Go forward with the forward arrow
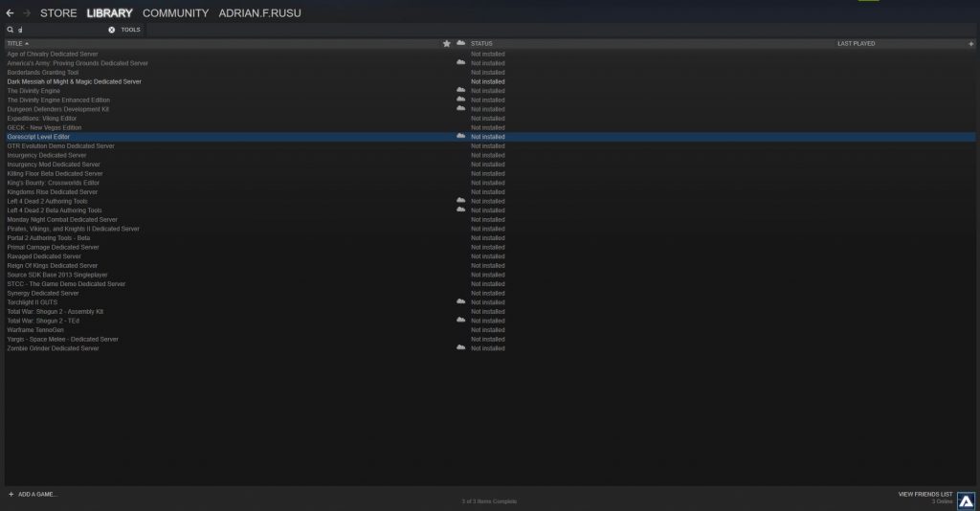This screenshot has width=980, height=511. 27,13
